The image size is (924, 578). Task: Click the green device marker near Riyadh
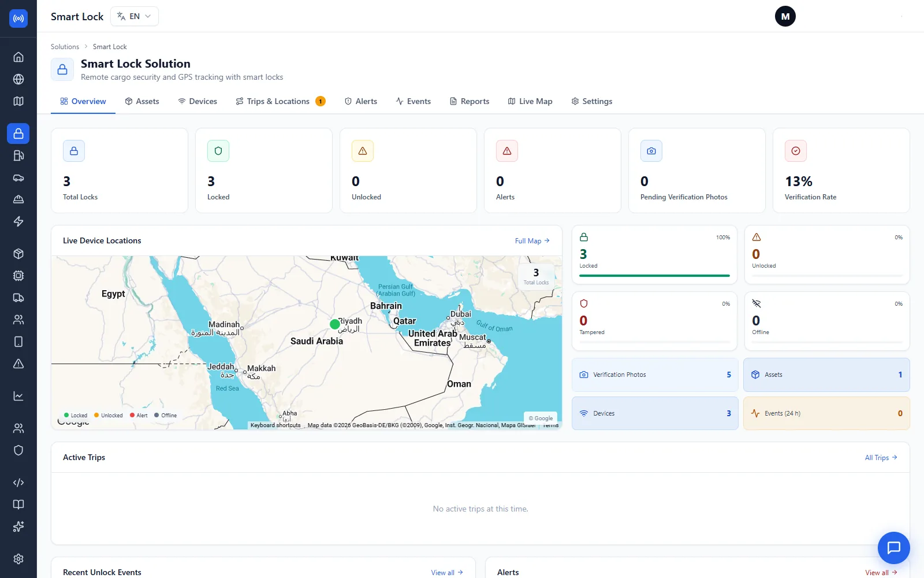pos(335,324)
